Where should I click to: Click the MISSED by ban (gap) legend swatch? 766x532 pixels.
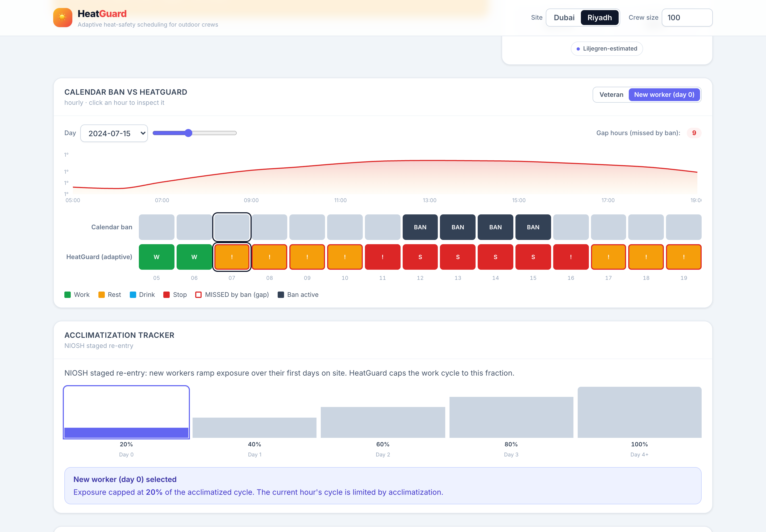coord(198,295)
